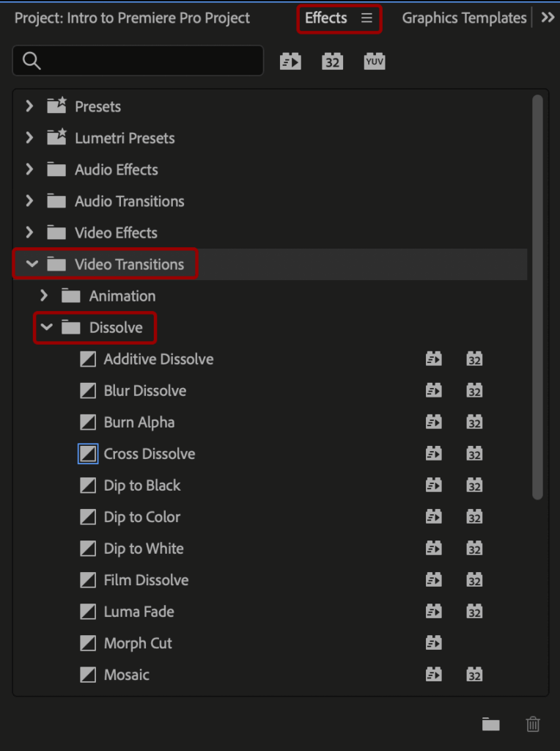This screenshot has width=560, height=751.
Task: Click the Blur Dissolve transition icon
Action: pyautogui.click(x=87, y=390)
